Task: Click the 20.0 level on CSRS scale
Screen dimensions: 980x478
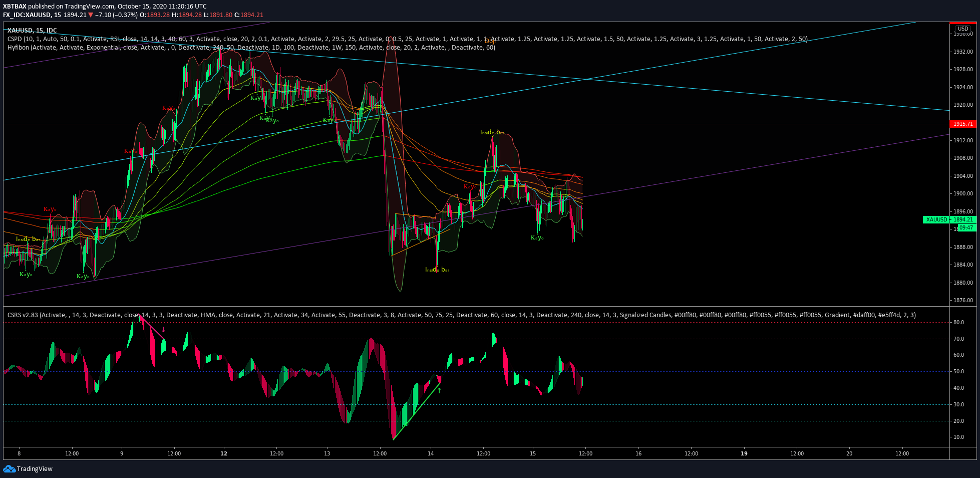Action: coord(958,421)
